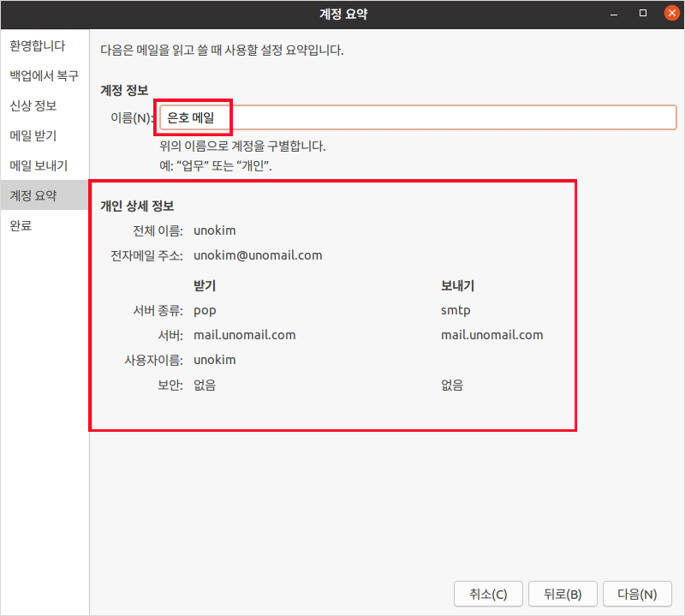Click the 개인 상세 정보 heading
The height and width of the screenshot is (616, 685).
pos(137,206)
